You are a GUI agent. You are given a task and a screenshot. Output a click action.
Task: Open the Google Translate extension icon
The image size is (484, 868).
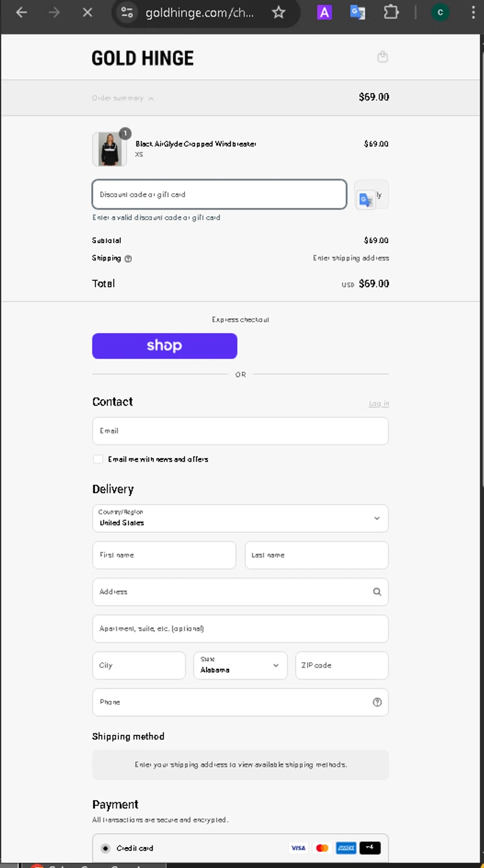357,12
